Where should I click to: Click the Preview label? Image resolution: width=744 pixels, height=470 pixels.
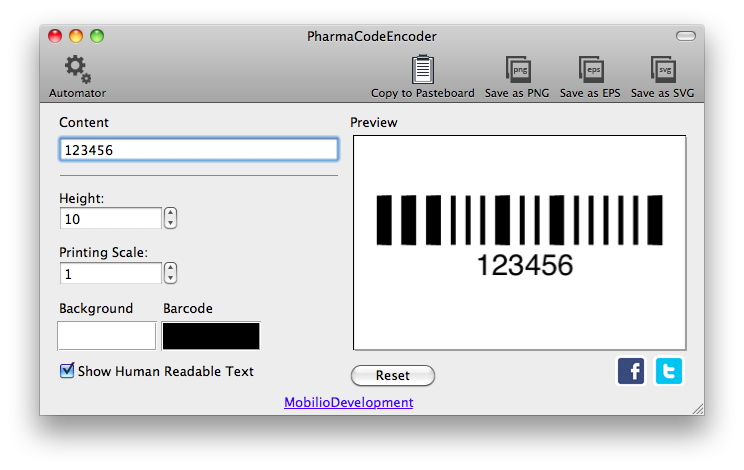click(x=373, y=122)
